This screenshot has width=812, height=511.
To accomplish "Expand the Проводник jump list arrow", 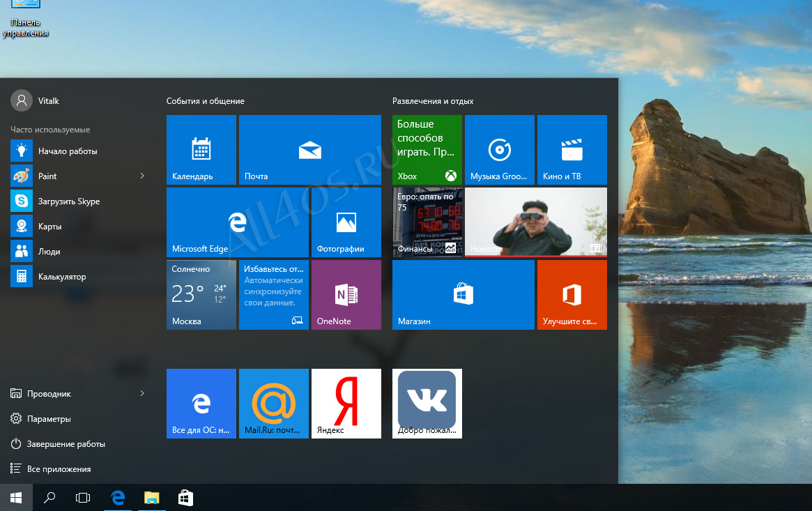I will pyautogui.click(x=142, y=393).
